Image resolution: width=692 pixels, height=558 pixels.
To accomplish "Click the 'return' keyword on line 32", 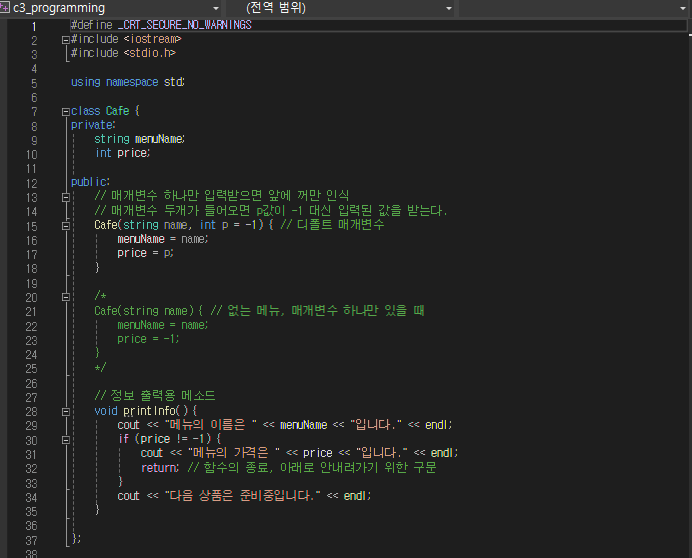I will tap(159, 468).
